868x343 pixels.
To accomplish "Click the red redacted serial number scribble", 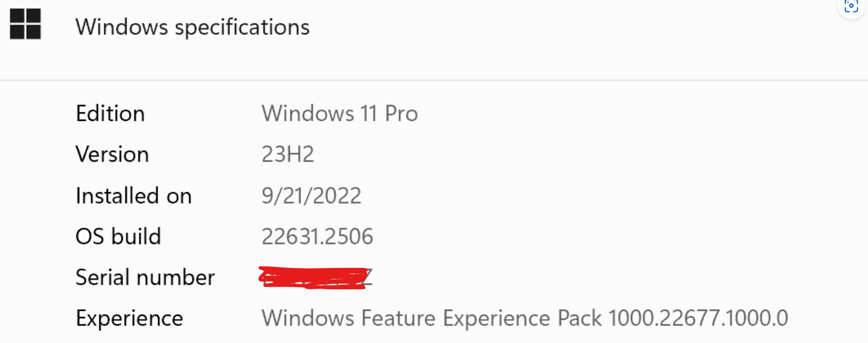I will coord(311,277).
